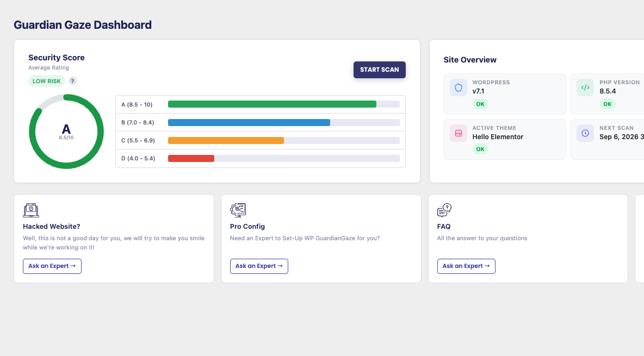Click the red D rating progress bar
The height and width of the screenshot is (356, 644).
191,159
